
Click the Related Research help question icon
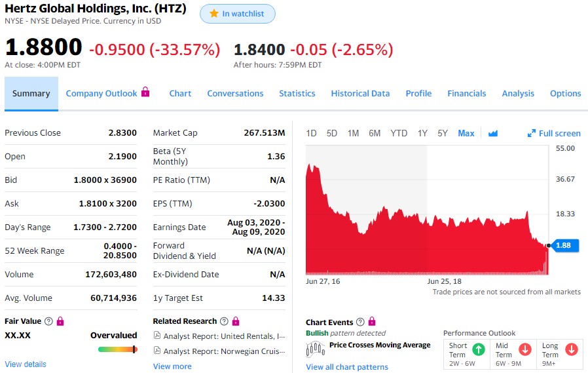tap(224, 321)
